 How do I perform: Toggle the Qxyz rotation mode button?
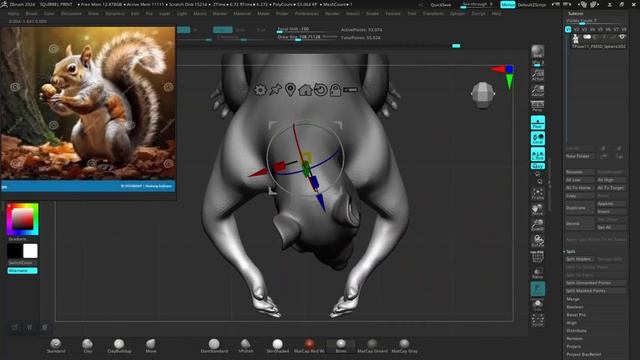click(x=538, y=166)
